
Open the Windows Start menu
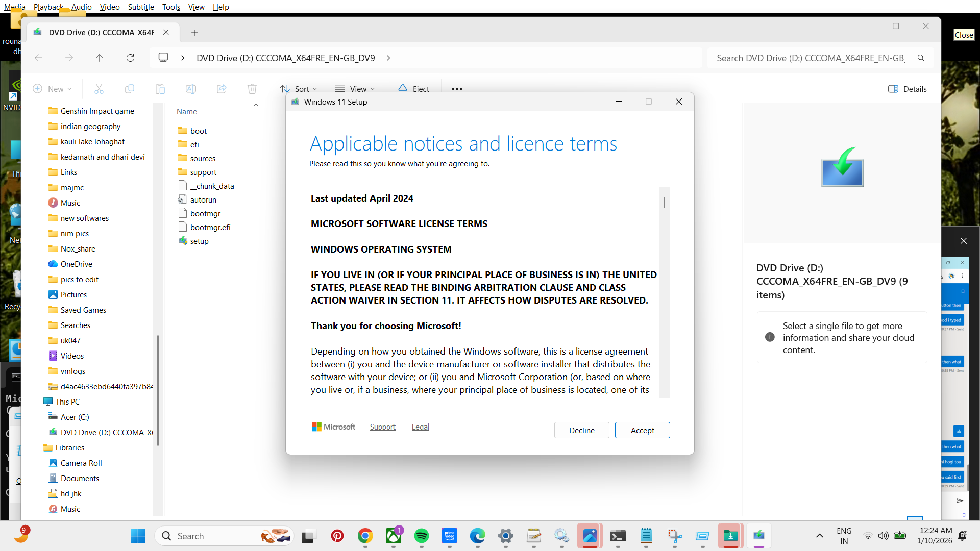pyautogui.click(x=138, y=536)
